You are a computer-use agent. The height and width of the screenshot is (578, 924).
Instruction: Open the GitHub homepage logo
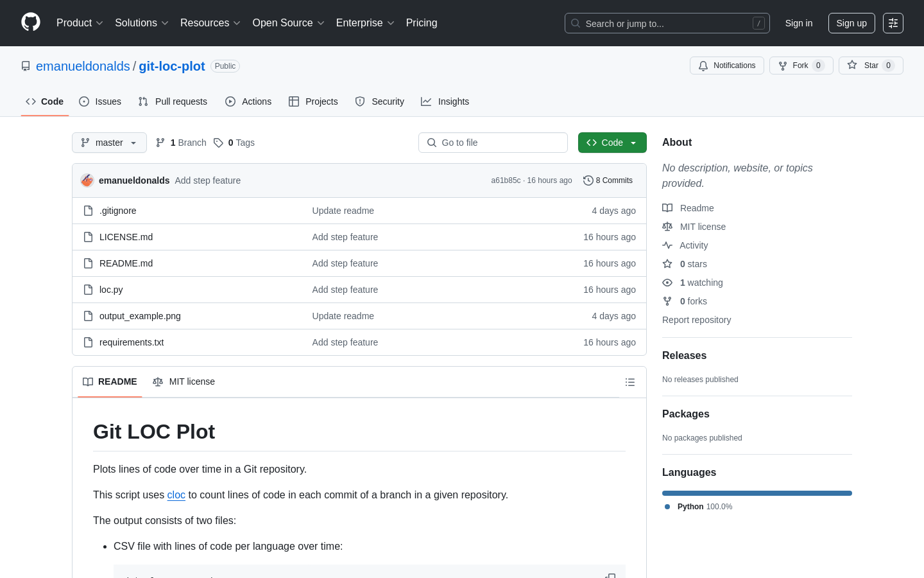(31, 22)
